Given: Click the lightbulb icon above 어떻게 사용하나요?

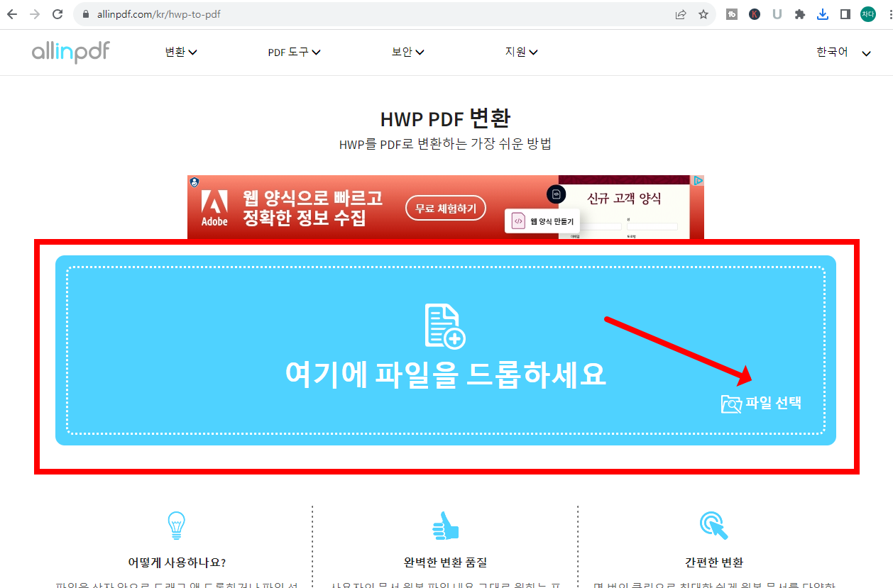Looking at the screenshot, I should point(175,525).
